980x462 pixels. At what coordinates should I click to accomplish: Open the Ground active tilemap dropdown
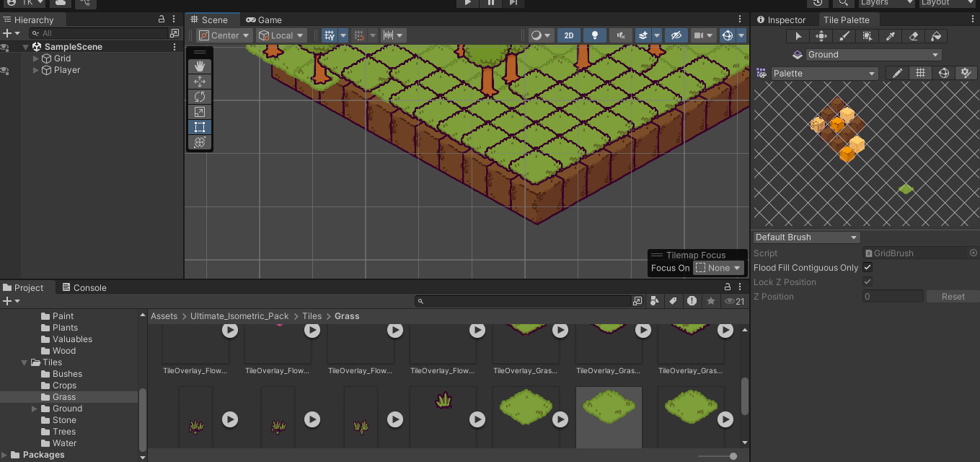pos(873,55)
